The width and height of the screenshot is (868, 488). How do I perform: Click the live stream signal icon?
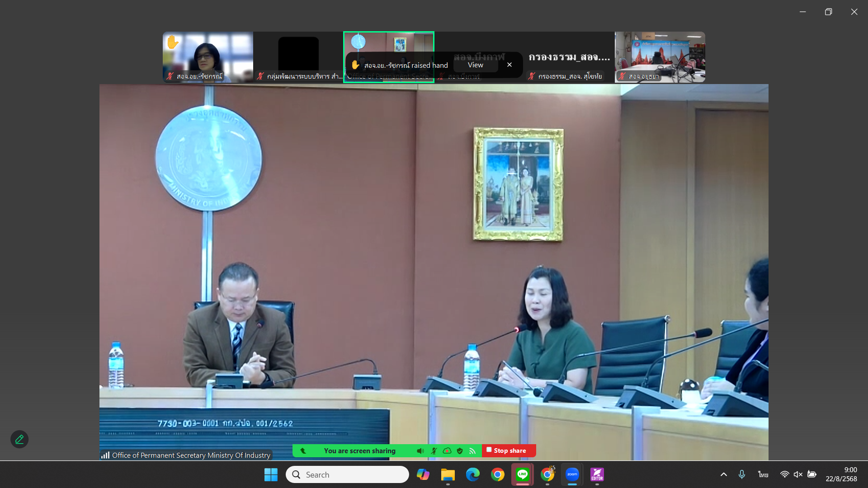coord(472,450)
